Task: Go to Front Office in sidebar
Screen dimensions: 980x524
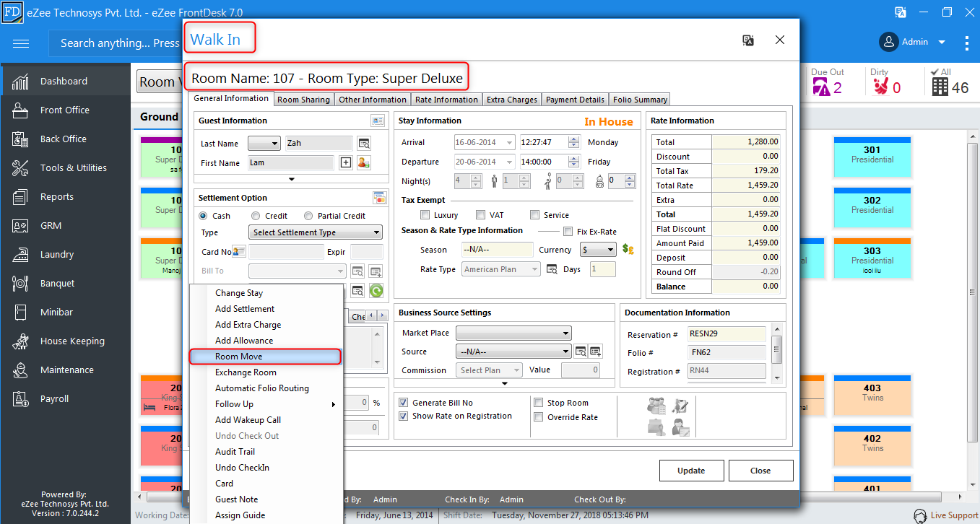Action: [x=65, y=110]
